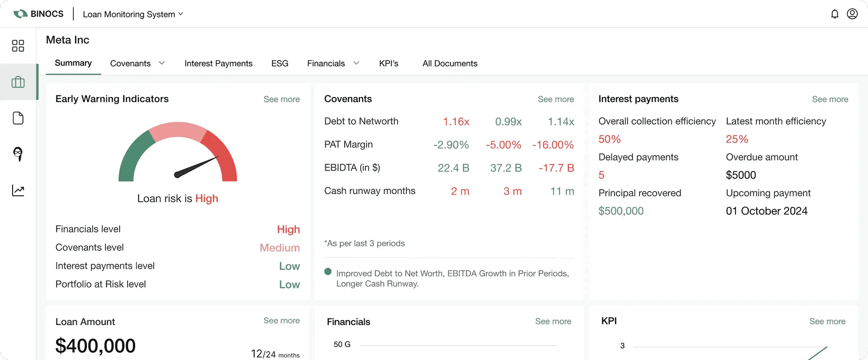Screen dimensions: 868x360
Task: Click Principal recovered $500,000 value
Action: tap(621, 211)
